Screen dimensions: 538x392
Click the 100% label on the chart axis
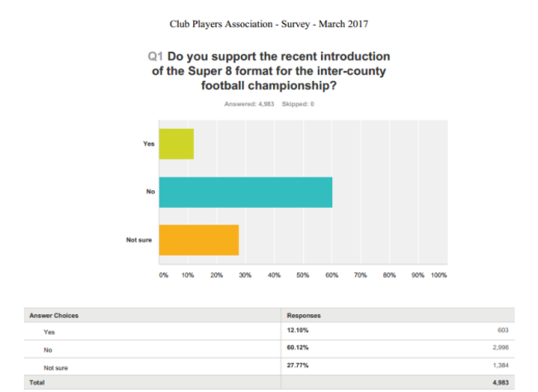439,274
